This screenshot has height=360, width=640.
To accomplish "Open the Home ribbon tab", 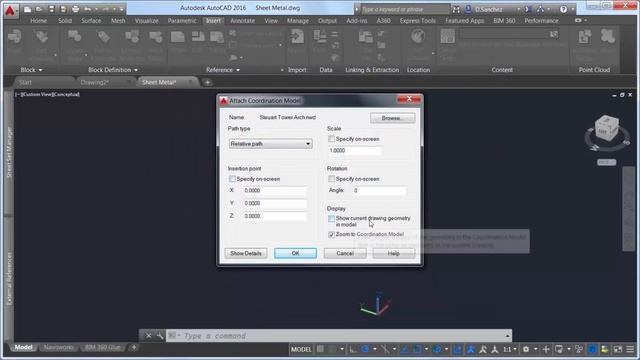I will click(38, 20).
